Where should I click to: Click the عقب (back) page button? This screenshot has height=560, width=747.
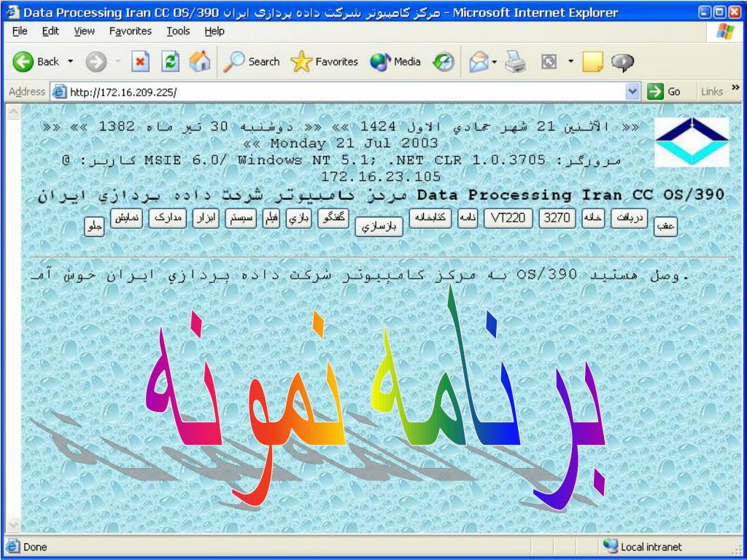pyautogui.click(x=665, y=226)
